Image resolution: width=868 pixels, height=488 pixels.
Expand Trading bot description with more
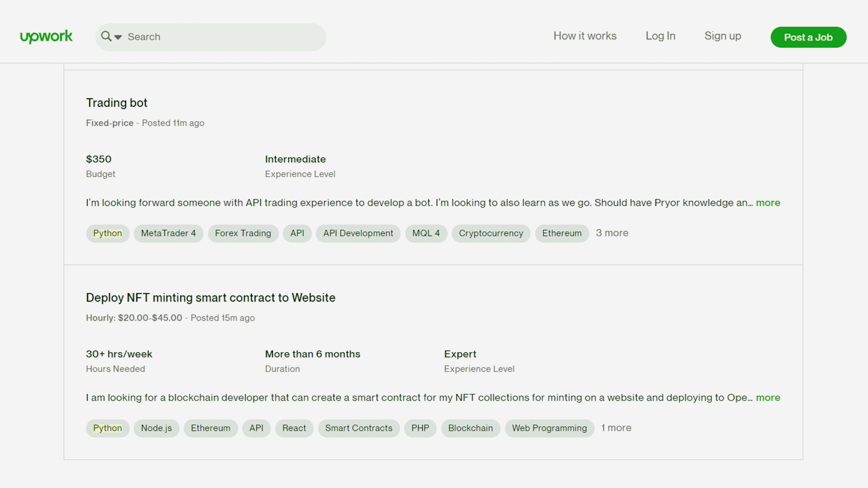[x=768, y=203]
